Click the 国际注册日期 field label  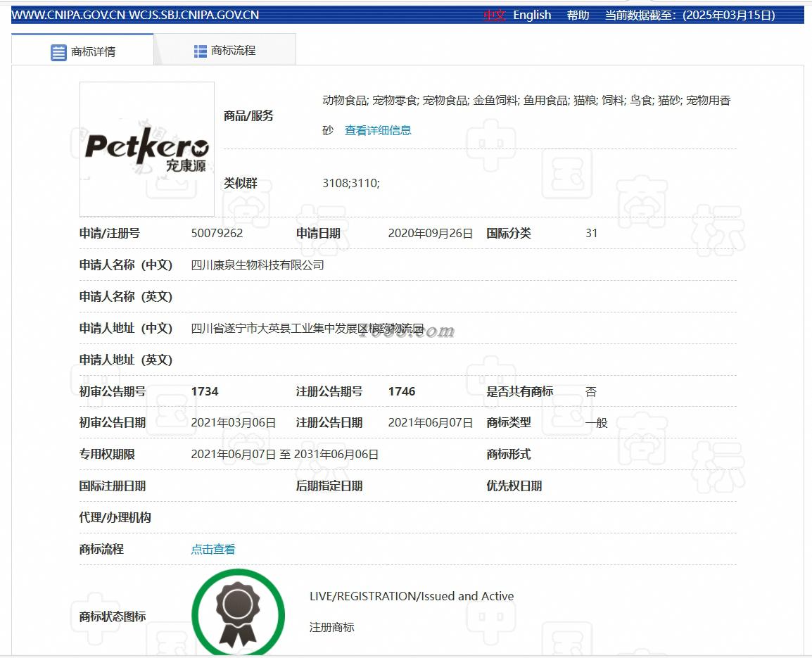(113, 486)
